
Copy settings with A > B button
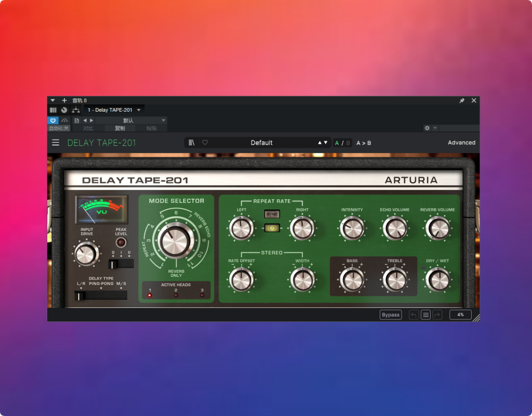point(364,143)
